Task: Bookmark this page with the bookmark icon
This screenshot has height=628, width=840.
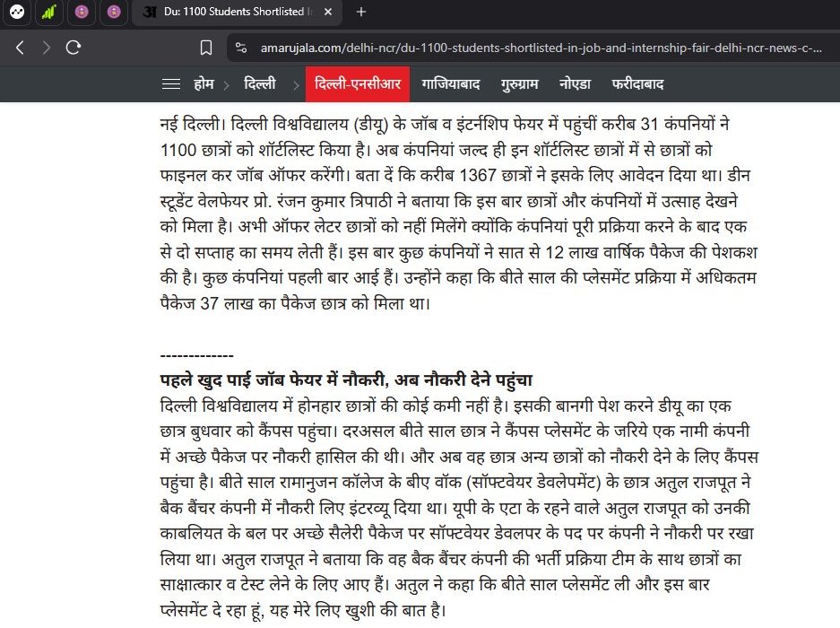Action: point(206,48)
